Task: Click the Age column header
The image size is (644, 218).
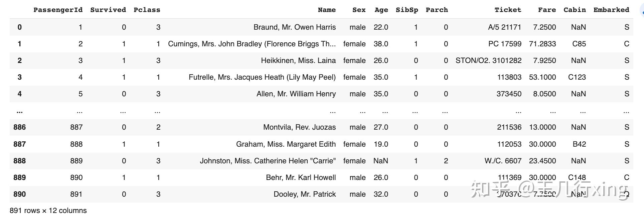Action: 381,10
